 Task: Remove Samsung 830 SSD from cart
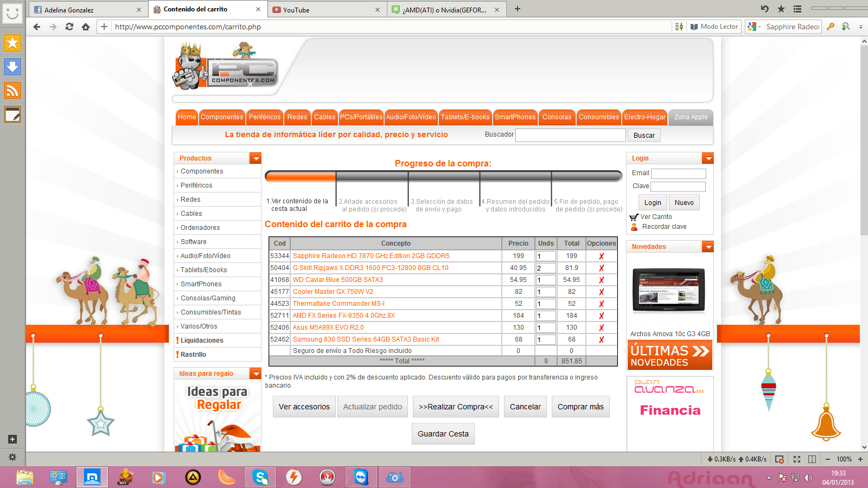click(x=601, y=340)
